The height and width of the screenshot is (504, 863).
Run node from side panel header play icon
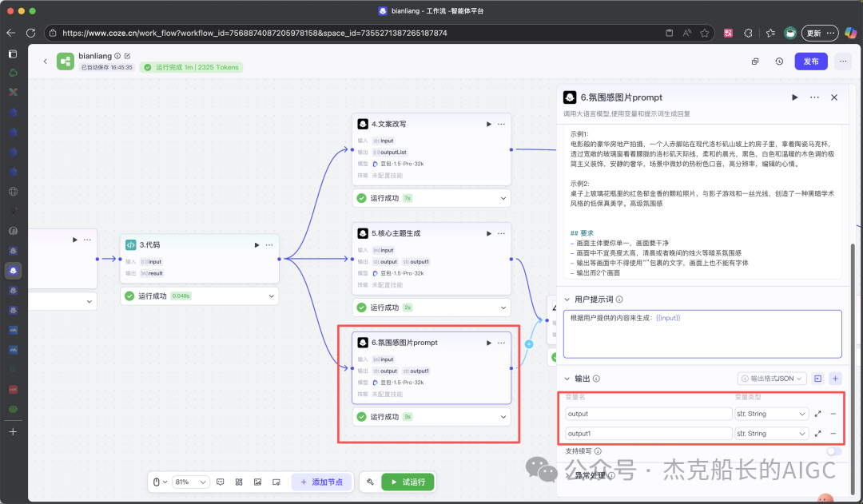coord(795,97)
